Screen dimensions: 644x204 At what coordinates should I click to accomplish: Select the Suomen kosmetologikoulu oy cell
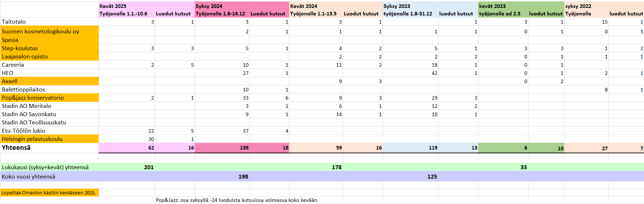[x=50, y=31]
